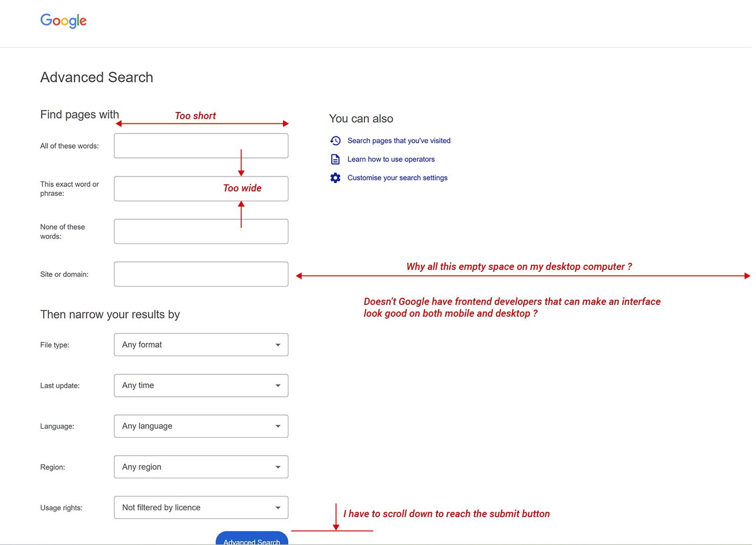This screenshot has height=545, width=756.
Task: Open Search pages that you've visited
Action: [x=399, y=140]
